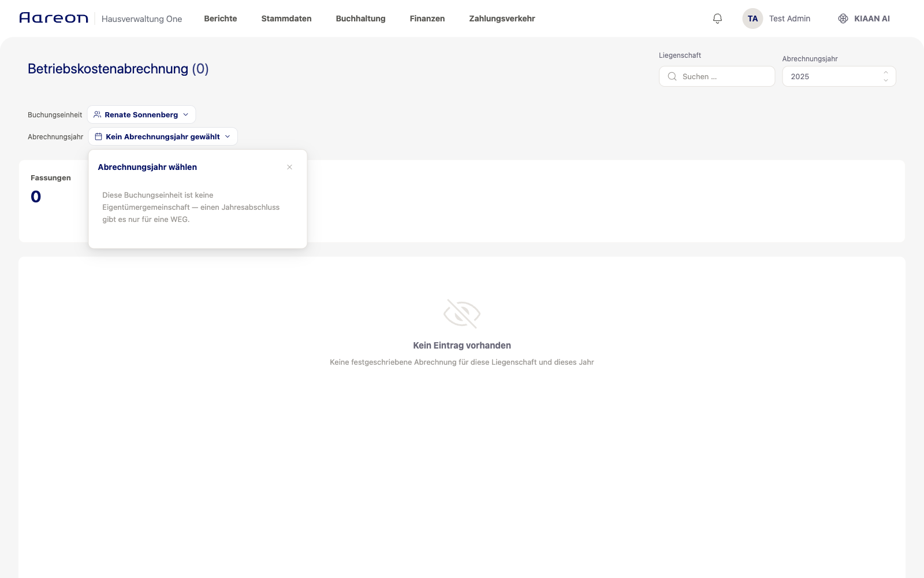Click Hausverwaltung One label
The image size is (924, 578).
pos(141,18)
